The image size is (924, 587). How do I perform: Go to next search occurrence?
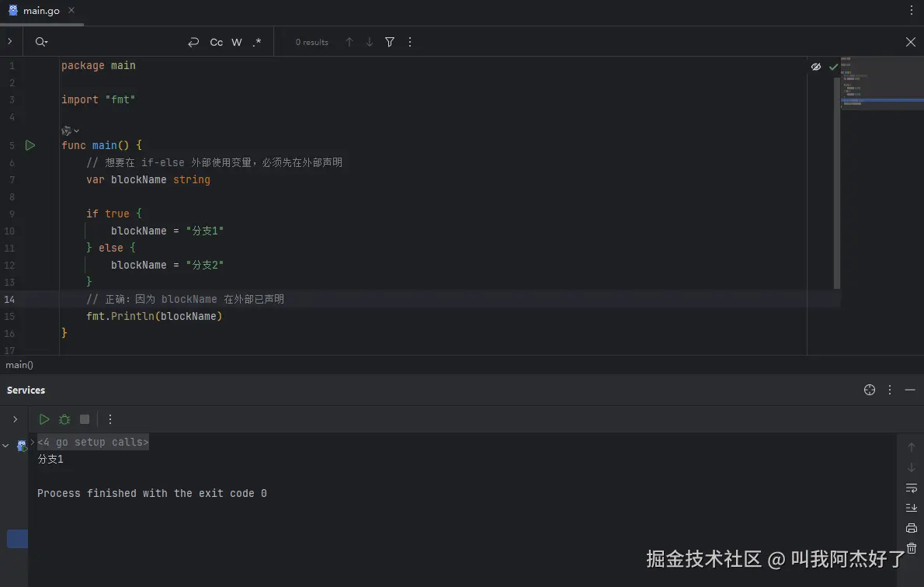point(369,42)
